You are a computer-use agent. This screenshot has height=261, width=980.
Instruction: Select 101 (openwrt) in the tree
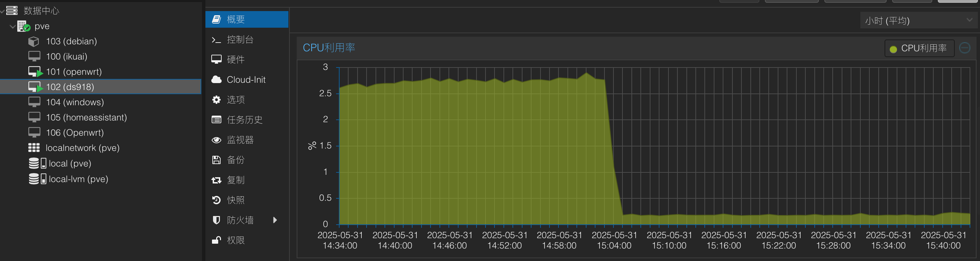[x=74, y=72]
